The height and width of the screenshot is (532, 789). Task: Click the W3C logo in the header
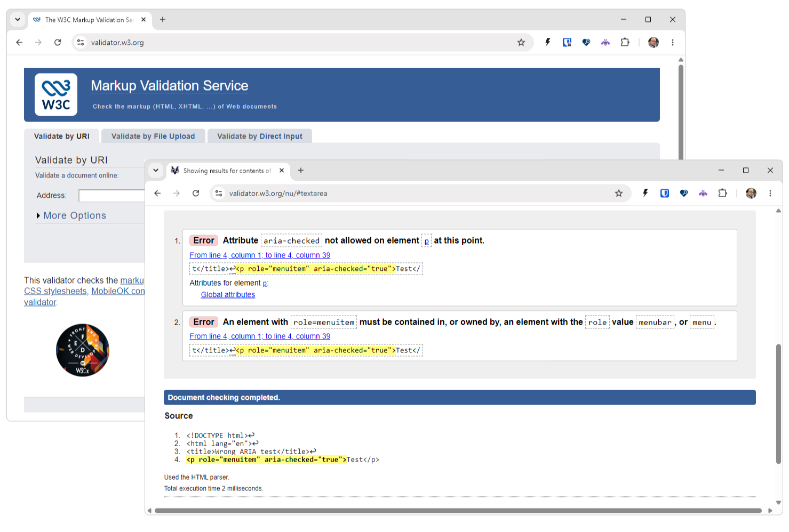coord(56,95)
